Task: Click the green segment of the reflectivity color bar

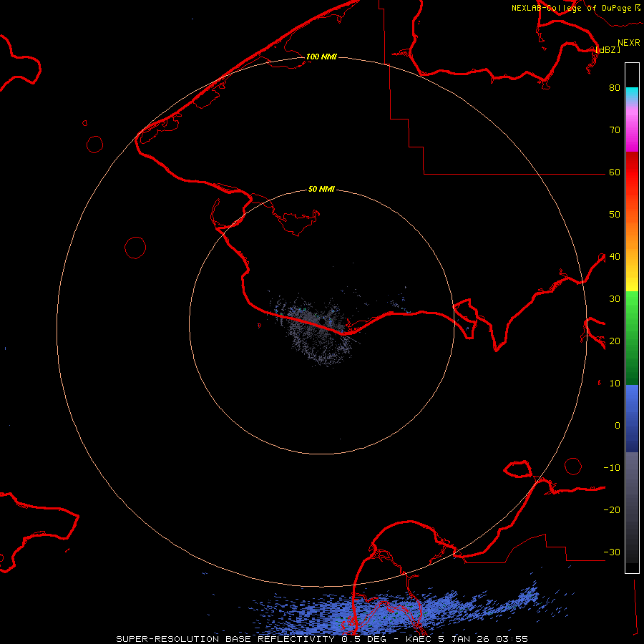Action: tap(632, 338)
